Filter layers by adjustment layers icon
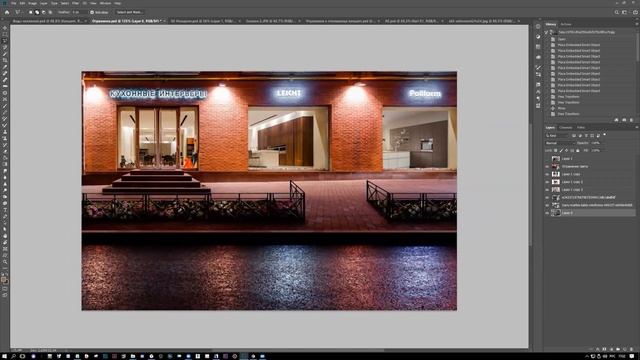The height and width of the screenshot is (360, 640). pos(580,136)
